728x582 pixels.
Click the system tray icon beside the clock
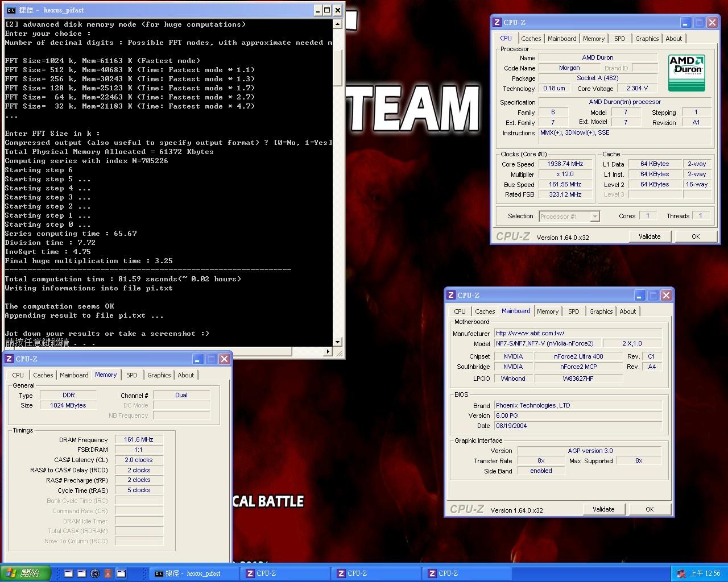681,573
